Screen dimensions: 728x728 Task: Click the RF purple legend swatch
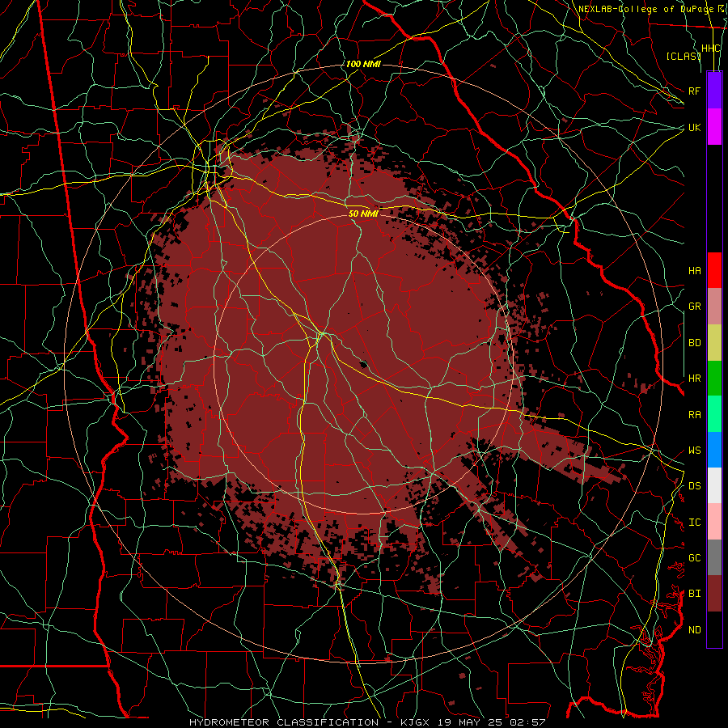tap(714, 91)
